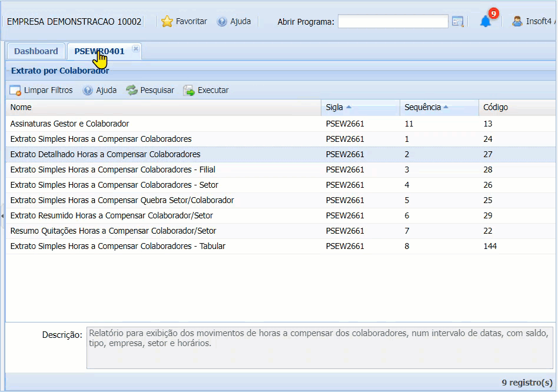This screenshot has height=392, width=558.
Task: Expand the collapsed left side panel
Action: 2,216
